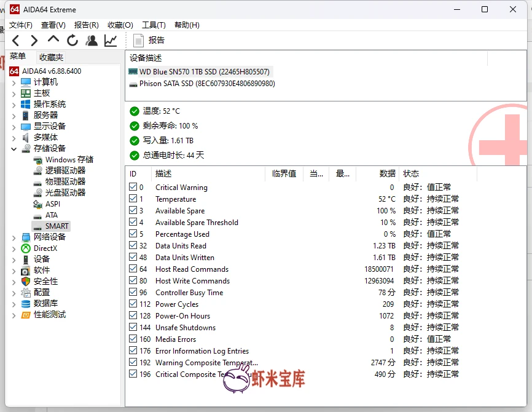Select the 物理驱动器 tree item

pyautogui.click(x=66, y=182)
